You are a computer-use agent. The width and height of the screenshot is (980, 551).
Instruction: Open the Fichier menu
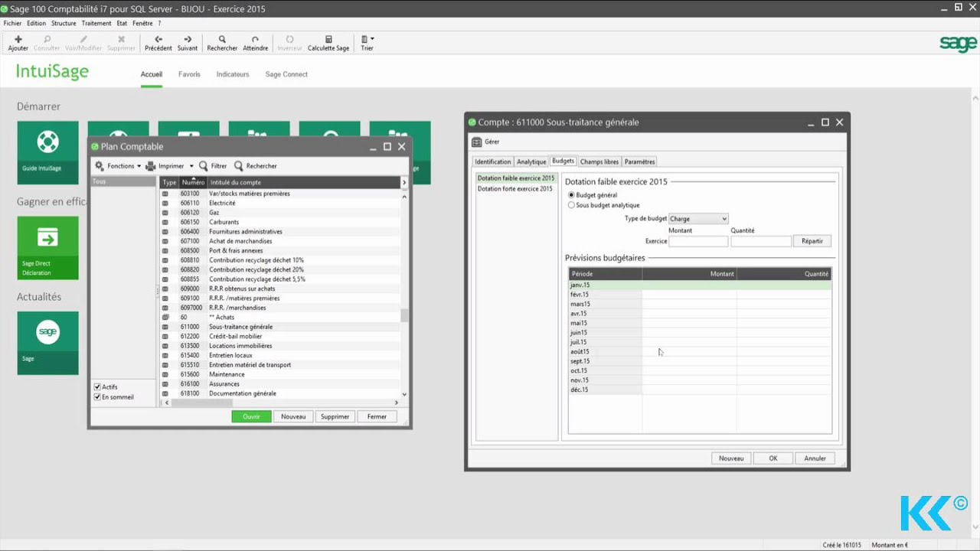tap(12, 24)
